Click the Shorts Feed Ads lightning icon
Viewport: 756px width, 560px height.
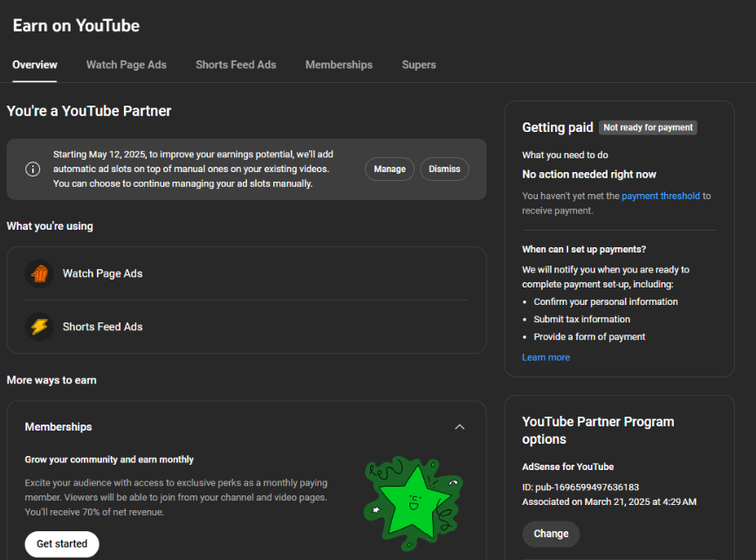point(39,327)
